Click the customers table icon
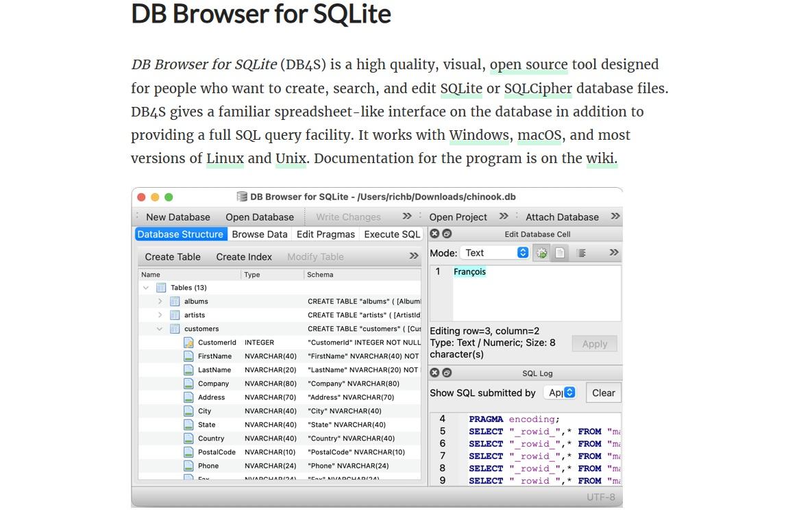The height and width of the screenshot is (516, 812). coord(175,328)
